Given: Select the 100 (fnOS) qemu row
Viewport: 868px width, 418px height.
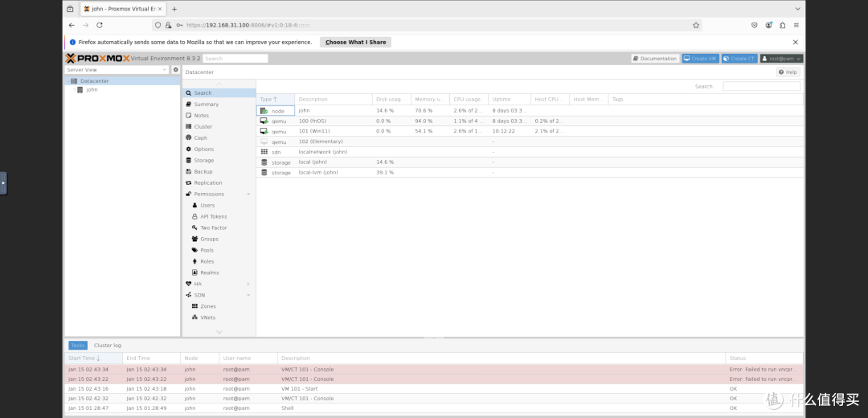Looking at the screenshot, I should [x=530, y=121].
